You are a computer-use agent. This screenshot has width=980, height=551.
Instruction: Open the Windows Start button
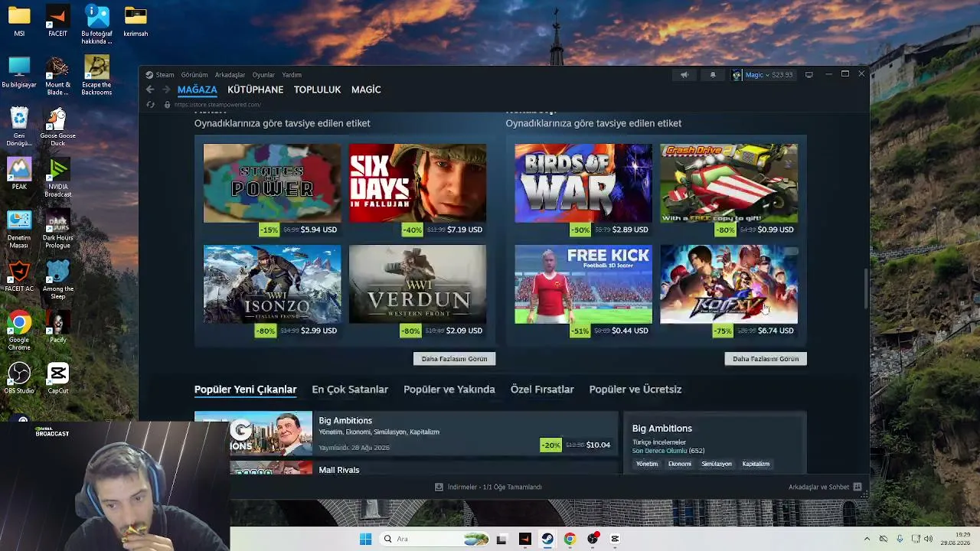(366, 539)
